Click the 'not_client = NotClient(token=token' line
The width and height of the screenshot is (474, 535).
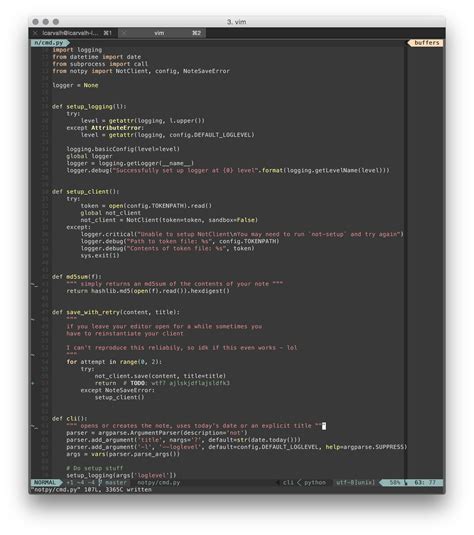(x=169, y=220)
